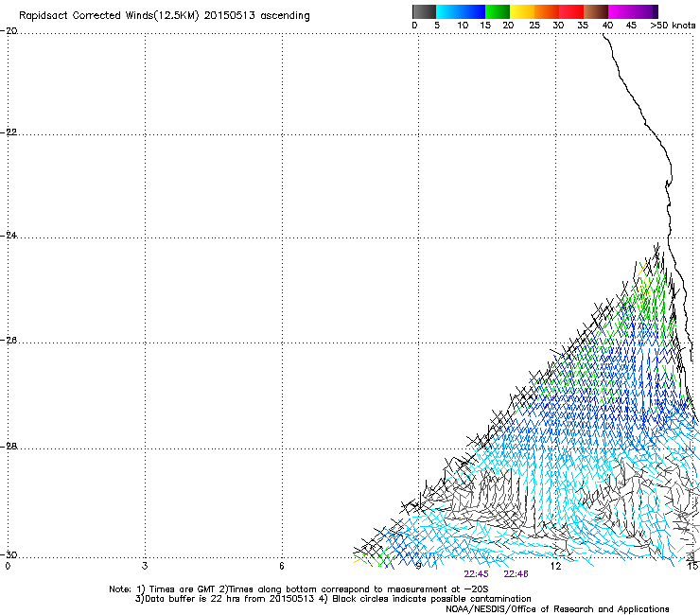Select the cyan-blue 5-15 knots color segment
The image size is (700, 615).
461,11
